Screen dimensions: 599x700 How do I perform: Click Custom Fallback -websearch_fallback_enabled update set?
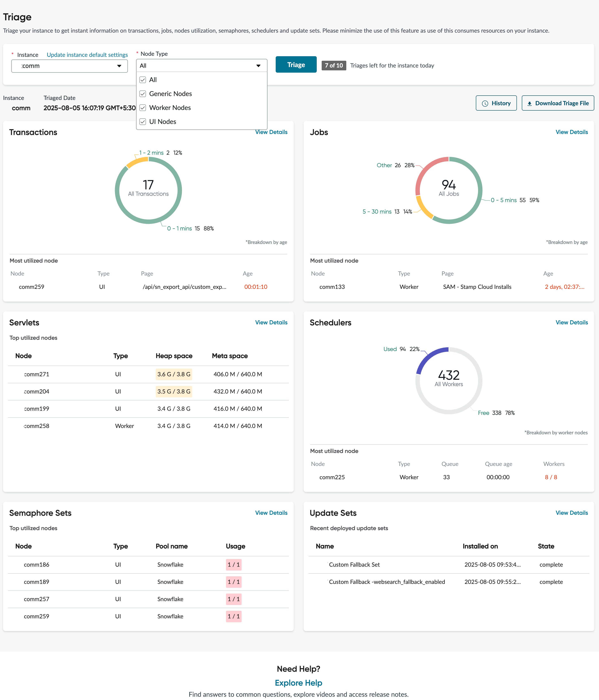[x=387, y=582]
